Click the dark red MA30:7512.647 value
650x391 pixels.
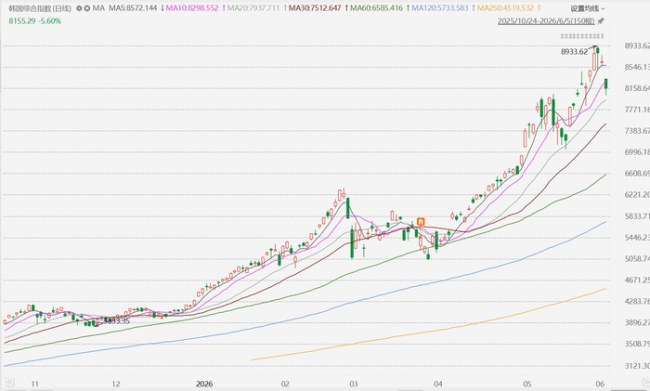coord(315,8)
